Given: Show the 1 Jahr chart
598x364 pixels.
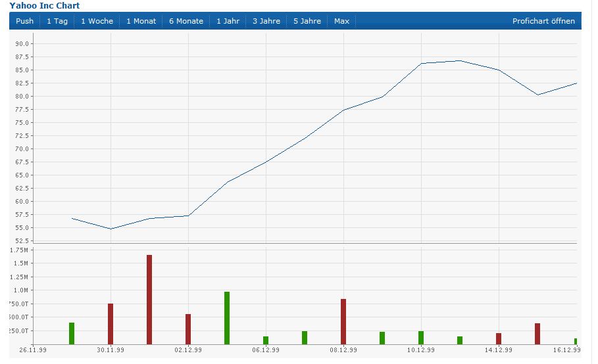Looking at the screenshot, I should (x=228, y=21).
